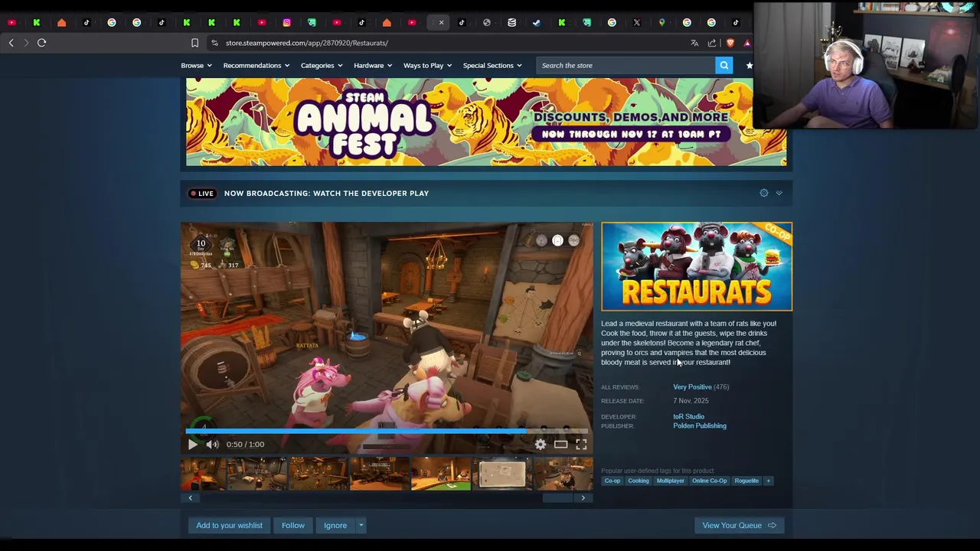980x551 pixels.
Task: Switch to the Instagram browser tab
Action: pos(286,22)
